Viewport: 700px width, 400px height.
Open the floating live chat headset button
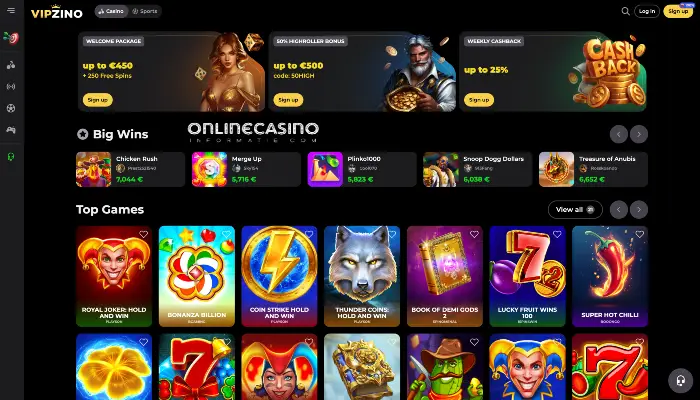pos(680,380)
